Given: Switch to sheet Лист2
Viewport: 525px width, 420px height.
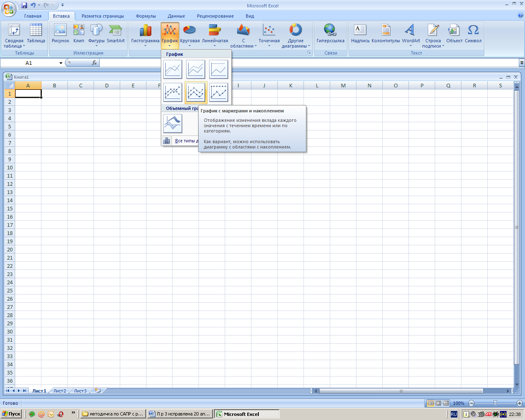Looking at the screenshot, I should click(59, 391).
